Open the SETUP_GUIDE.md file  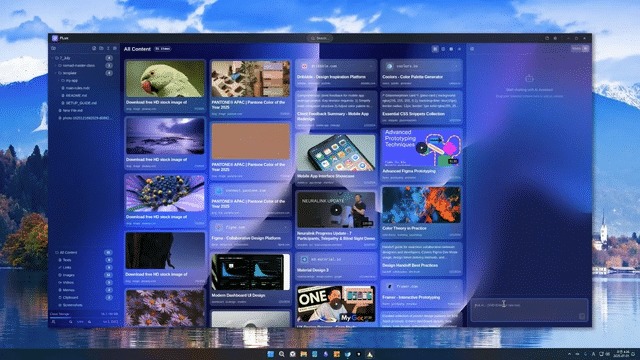[81, 103]
